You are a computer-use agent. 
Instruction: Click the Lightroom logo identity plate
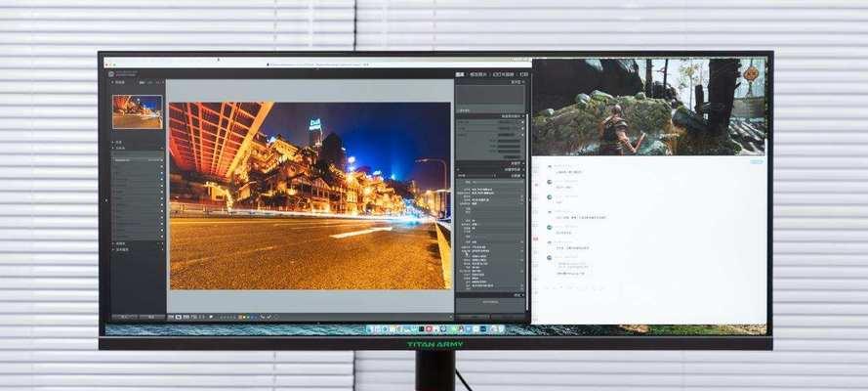coord(123,73)
